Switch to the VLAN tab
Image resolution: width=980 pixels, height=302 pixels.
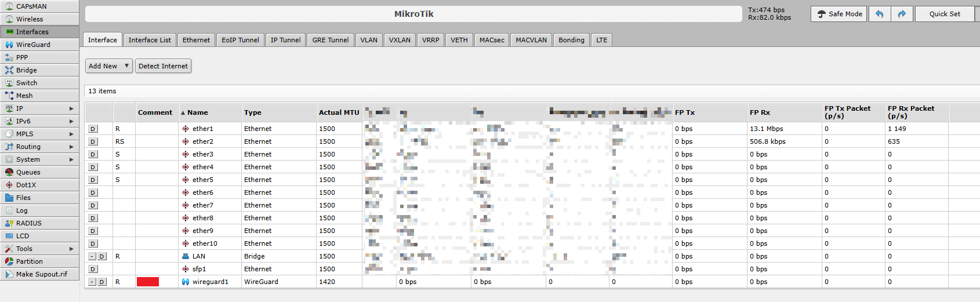(369, 40)
